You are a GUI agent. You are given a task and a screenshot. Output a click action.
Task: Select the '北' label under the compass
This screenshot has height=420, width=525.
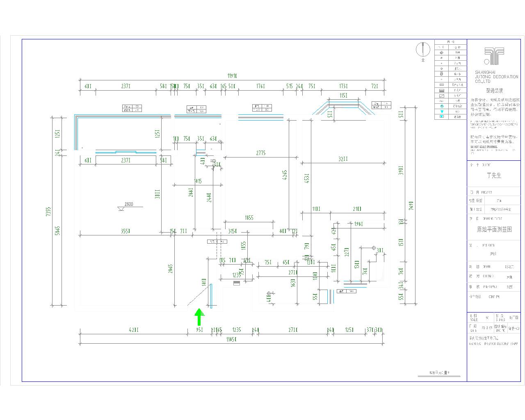pyautogui.click(x=422, y=60)
